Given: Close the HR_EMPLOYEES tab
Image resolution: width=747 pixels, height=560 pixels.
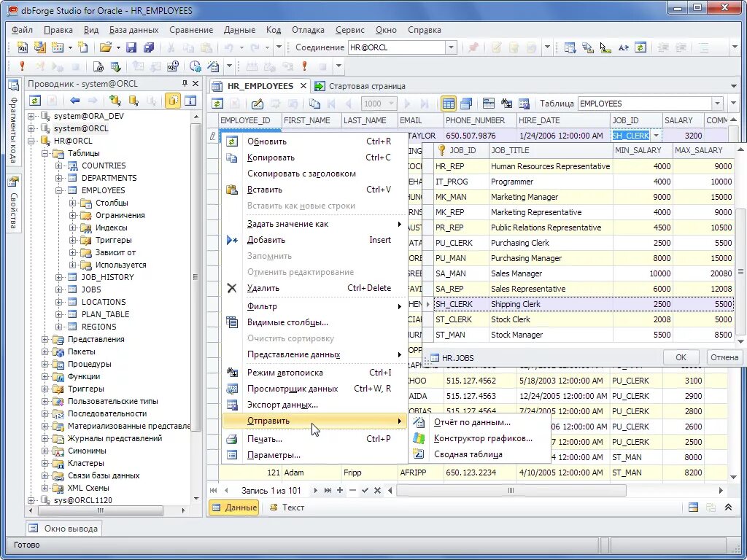Looking at the screenshot, I should (x=303, y=86).
